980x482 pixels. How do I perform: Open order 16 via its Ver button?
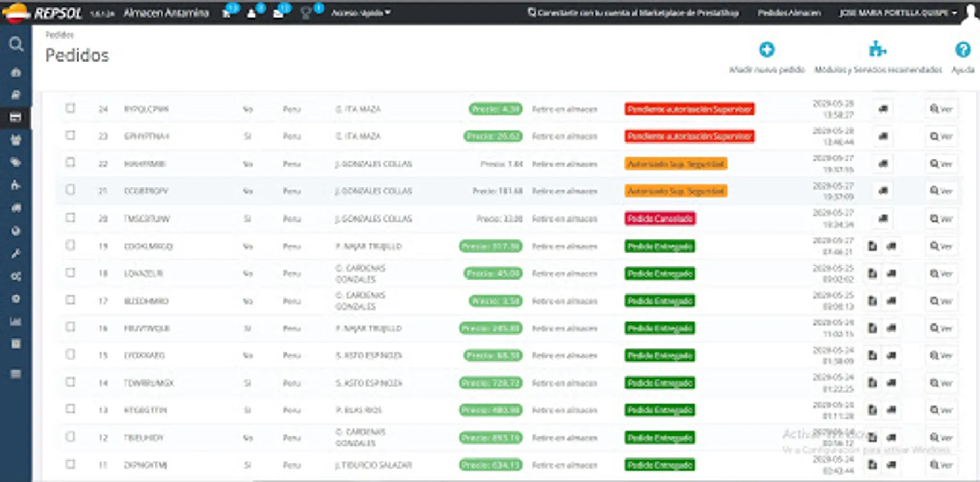[941, 328]
